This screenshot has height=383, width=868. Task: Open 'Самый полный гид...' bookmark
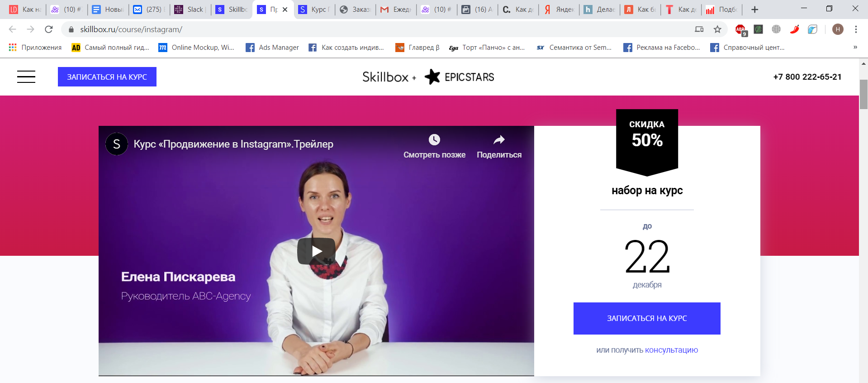coord(110,48)
